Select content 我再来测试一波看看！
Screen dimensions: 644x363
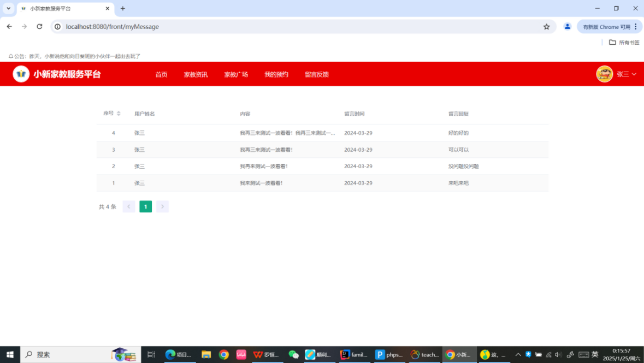click(264, 166)
